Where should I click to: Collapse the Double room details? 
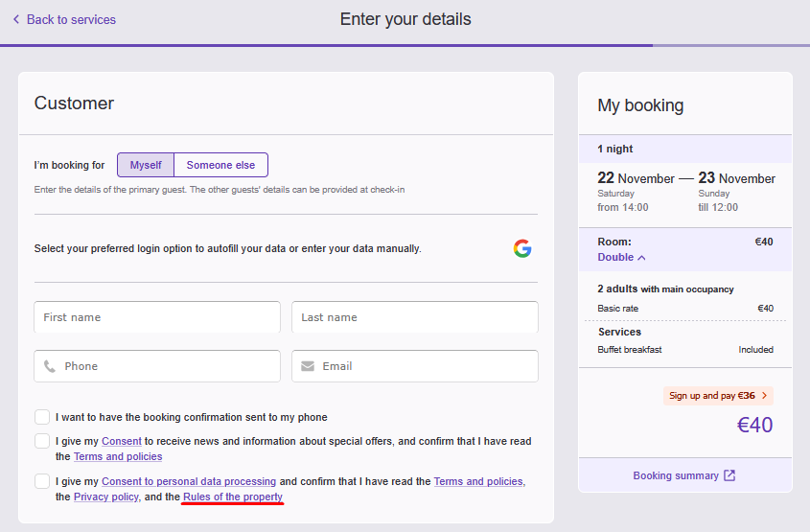click(x=621, y=257)
